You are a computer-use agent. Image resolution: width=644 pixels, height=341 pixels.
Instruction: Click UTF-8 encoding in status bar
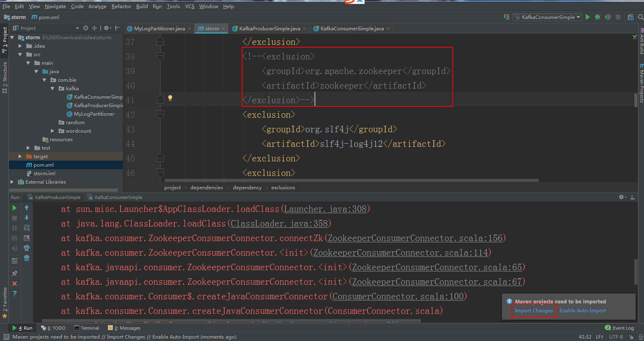(x=616, y=337)
